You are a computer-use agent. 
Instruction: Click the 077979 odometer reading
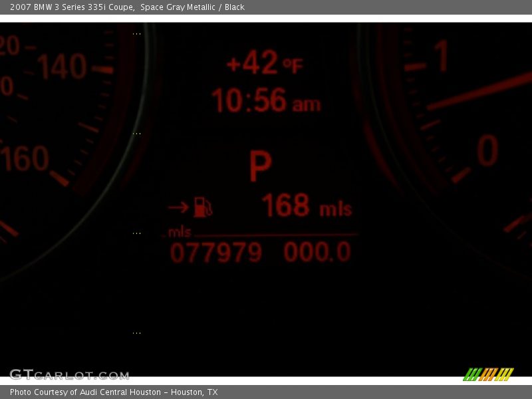pos(216,253)
